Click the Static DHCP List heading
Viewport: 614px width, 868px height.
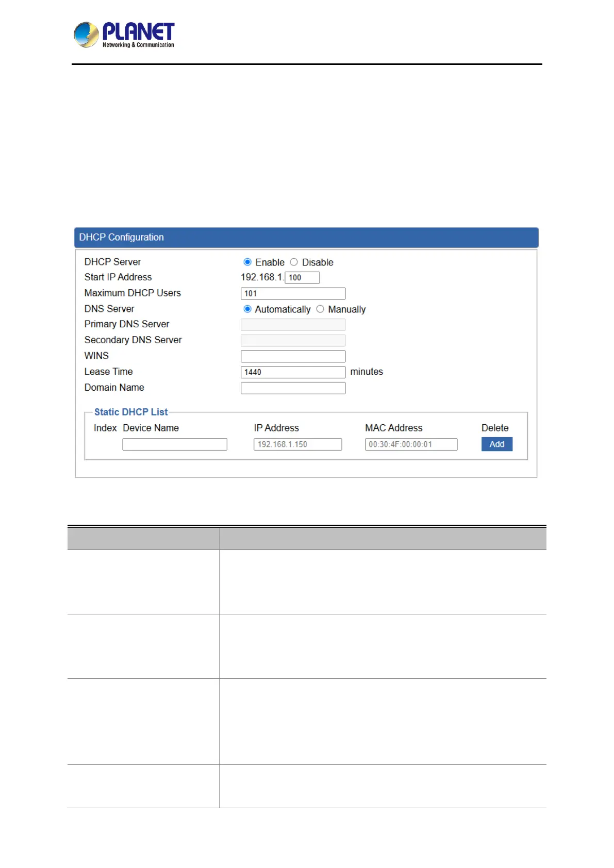click(131, 412)
